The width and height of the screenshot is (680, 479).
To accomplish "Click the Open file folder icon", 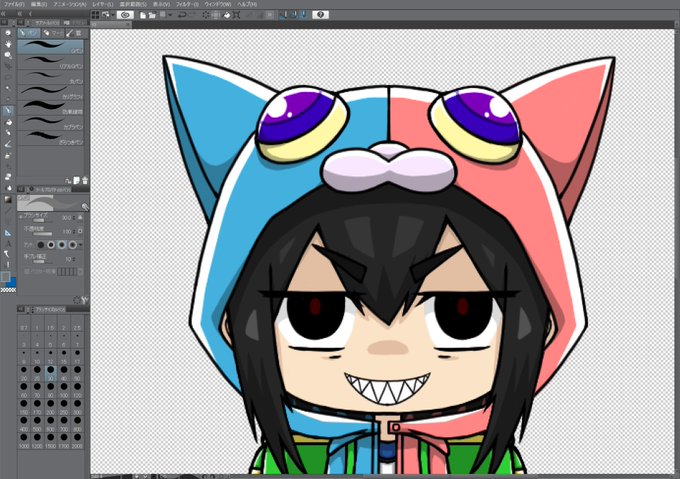I will coord(152,15).
